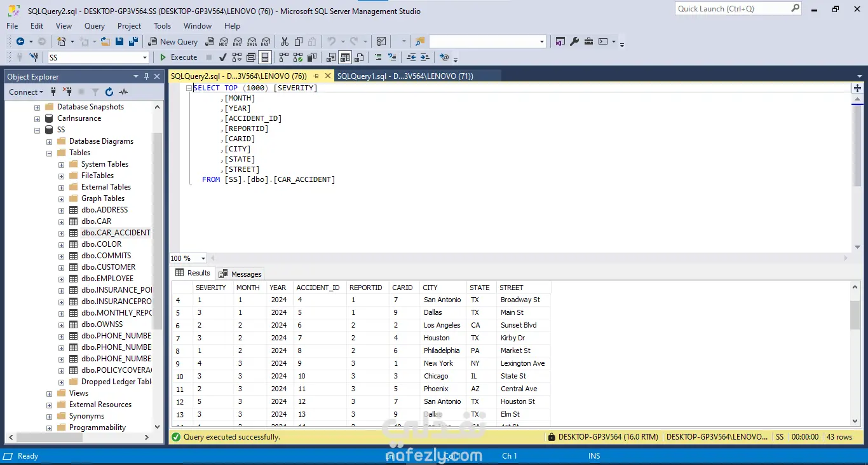Click the Disconnect plug with red X

click(67, 92)
